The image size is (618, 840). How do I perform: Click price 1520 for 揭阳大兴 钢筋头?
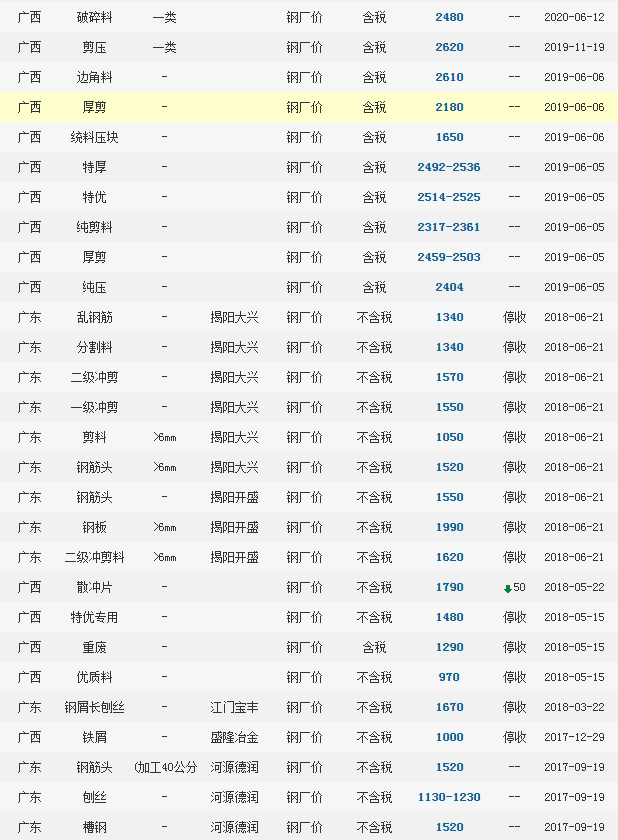pyautogui.click(x=449, y=467)
